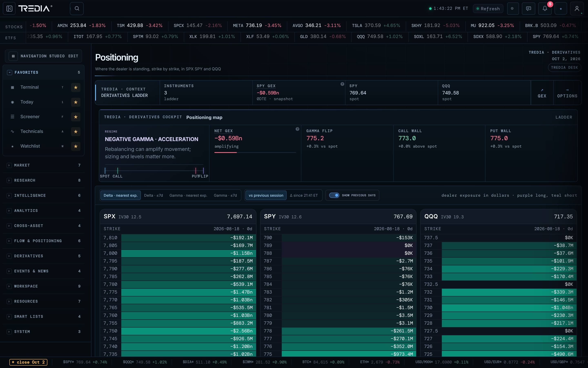The image size is (588, 368).
Task: Open the search magnifier button
Action: coord(77,9)
